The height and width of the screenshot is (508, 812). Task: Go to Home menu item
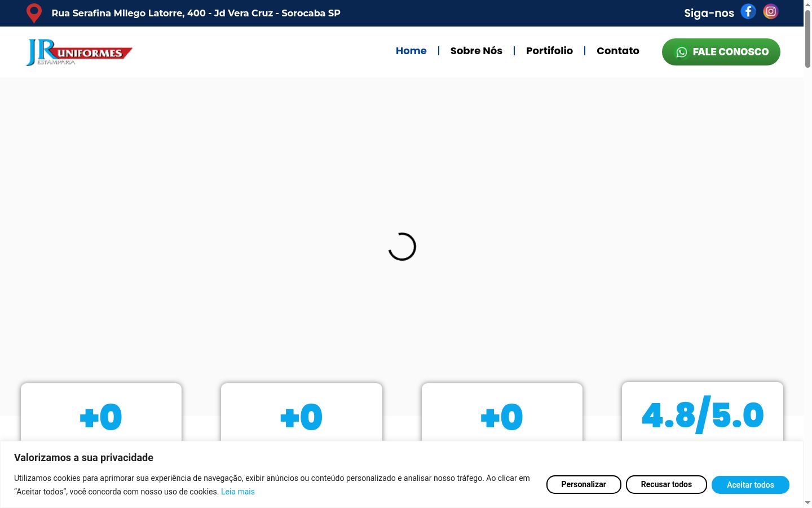(x=411, y=51)
